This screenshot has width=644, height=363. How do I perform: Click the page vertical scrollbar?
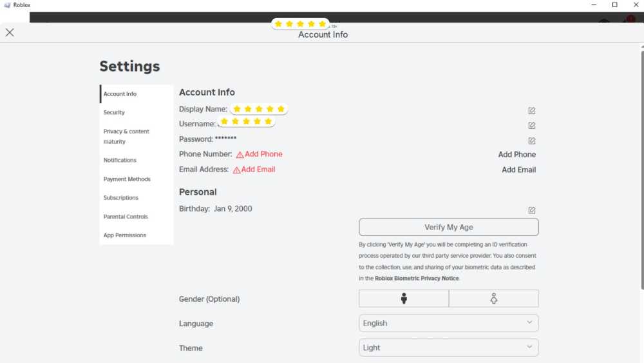642,170
